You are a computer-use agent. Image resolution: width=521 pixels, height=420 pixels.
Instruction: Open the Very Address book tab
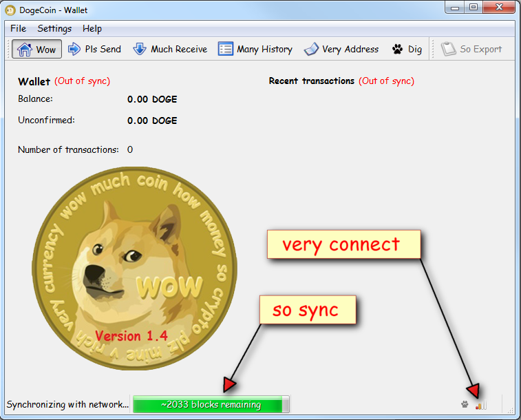341,49
